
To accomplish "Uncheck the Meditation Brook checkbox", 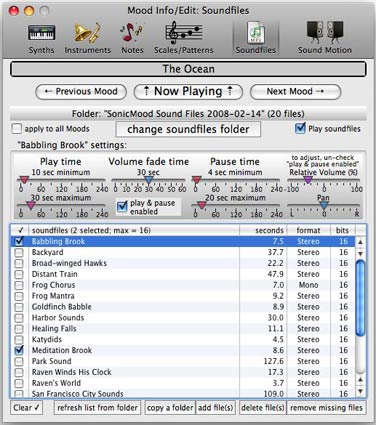I will [19, 350].
